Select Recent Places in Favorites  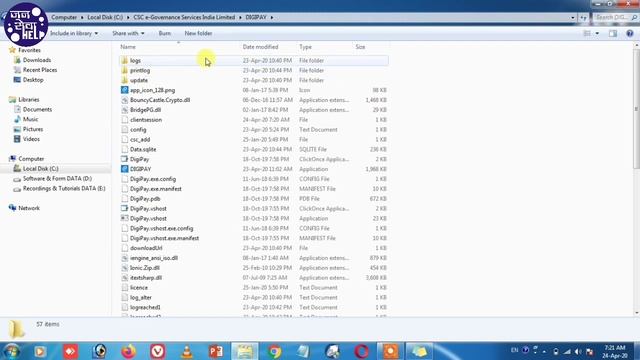[x=40, y=70]
